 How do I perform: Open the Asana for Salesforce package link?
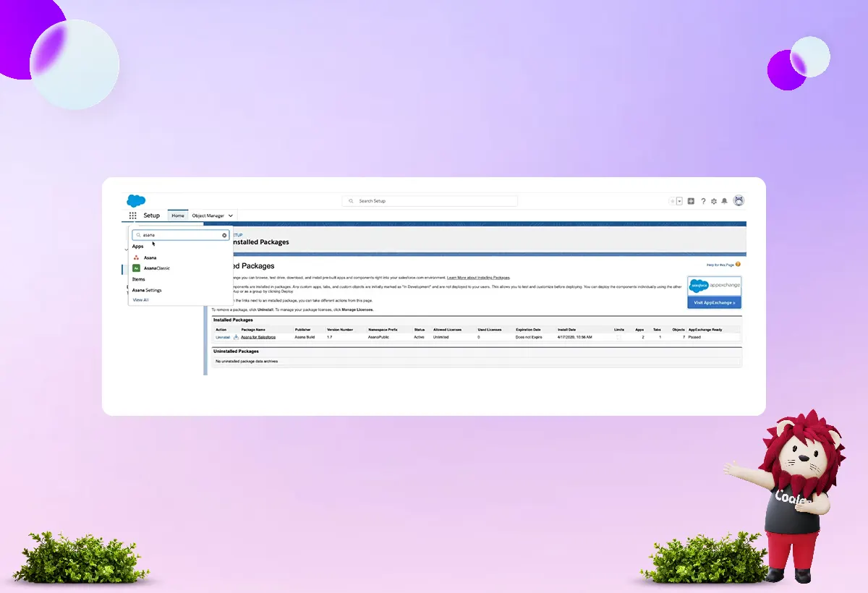258,337
